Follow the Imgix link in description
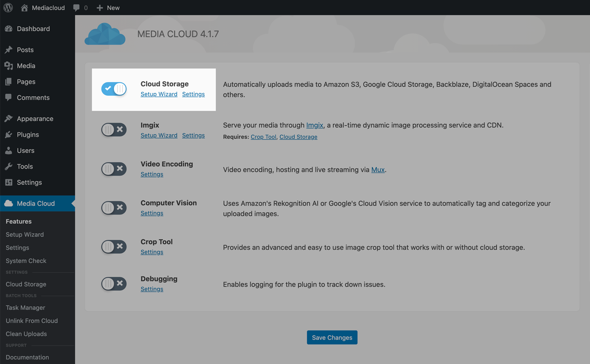The width and height of the screenshot is (590, 364). coord(315,125)
